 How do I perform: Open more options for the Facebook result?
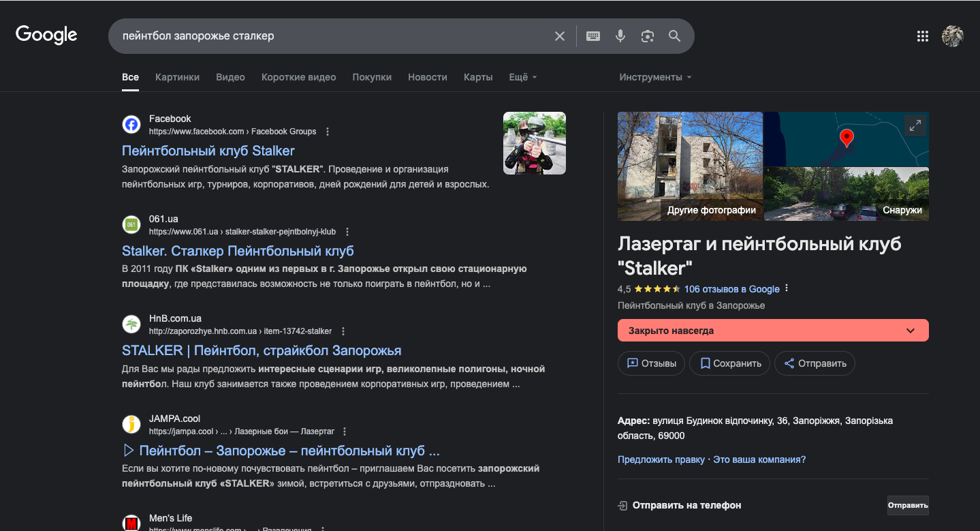pos(328,132)
